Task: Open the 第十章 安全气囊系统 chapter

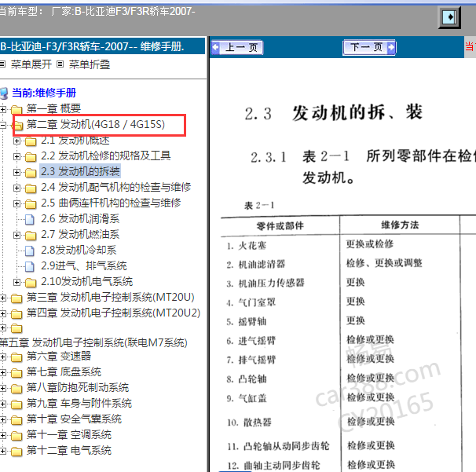Action: [74, 419]
